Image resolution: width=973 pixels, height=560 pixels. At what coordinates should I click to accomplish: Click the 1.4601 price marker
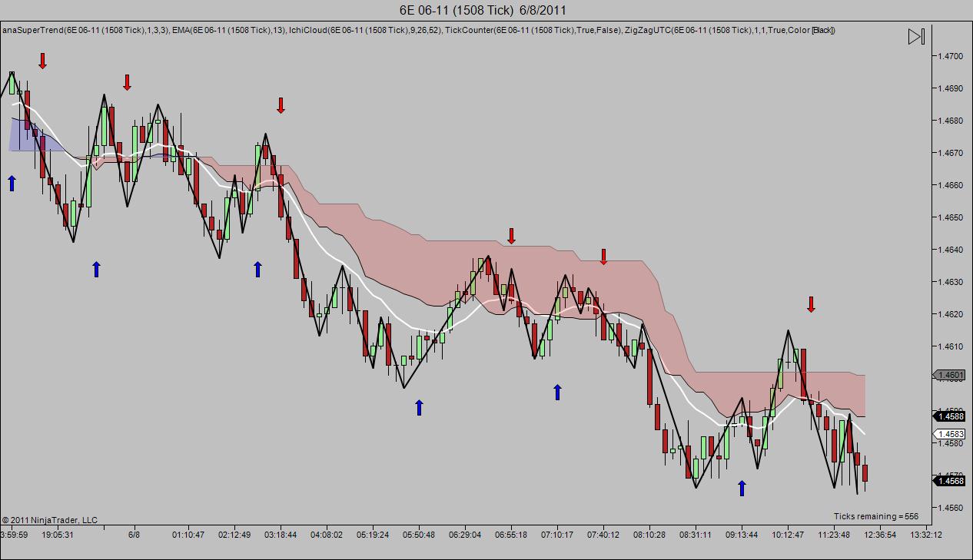pyautogui.click(x=950, y=376)
